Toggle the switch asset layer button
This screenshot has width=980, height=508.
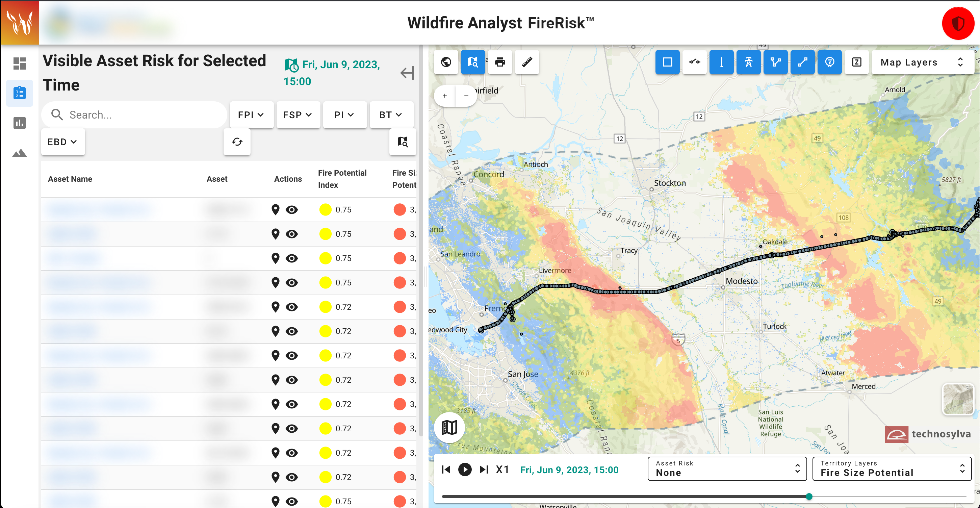pyautogui.click(x=694, y=62)
